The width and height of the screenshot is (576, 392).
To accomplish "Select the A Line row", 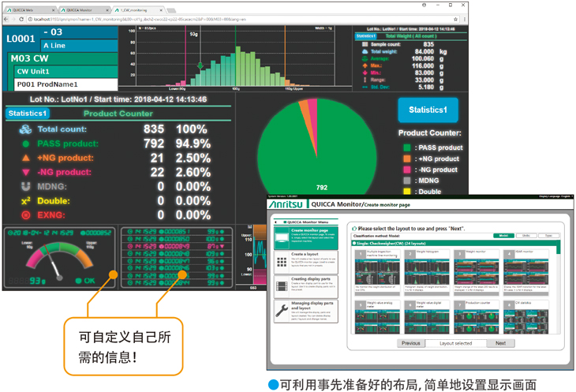I will coord(79,46).
